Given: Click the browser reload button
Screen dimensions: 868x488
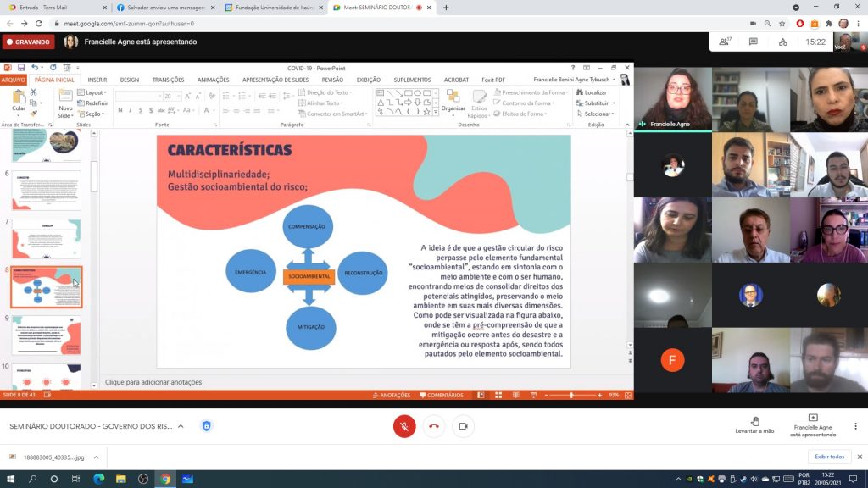Looking at the screenshot, I should (x=39, y=24).
